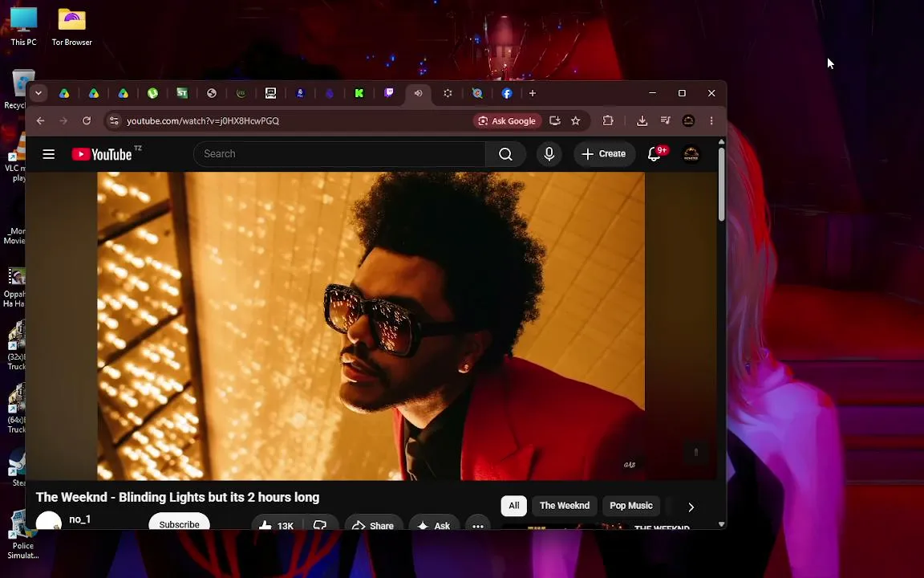Bookmark this page with the star
The height and width of the screenshot is (578, 924).
(576, 121)
